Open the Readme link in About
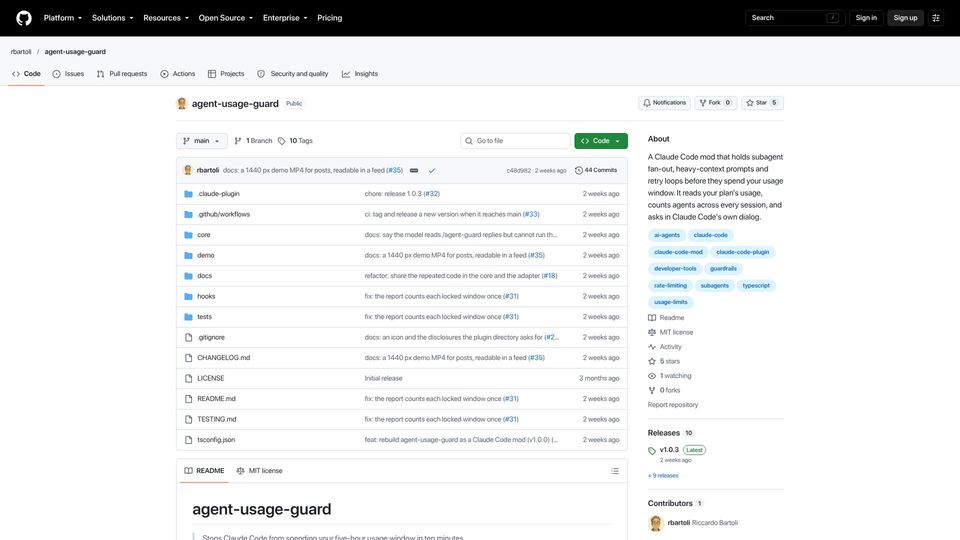Image resolution: width=960 pixels, height=540 pixels. tap(666, 318)
